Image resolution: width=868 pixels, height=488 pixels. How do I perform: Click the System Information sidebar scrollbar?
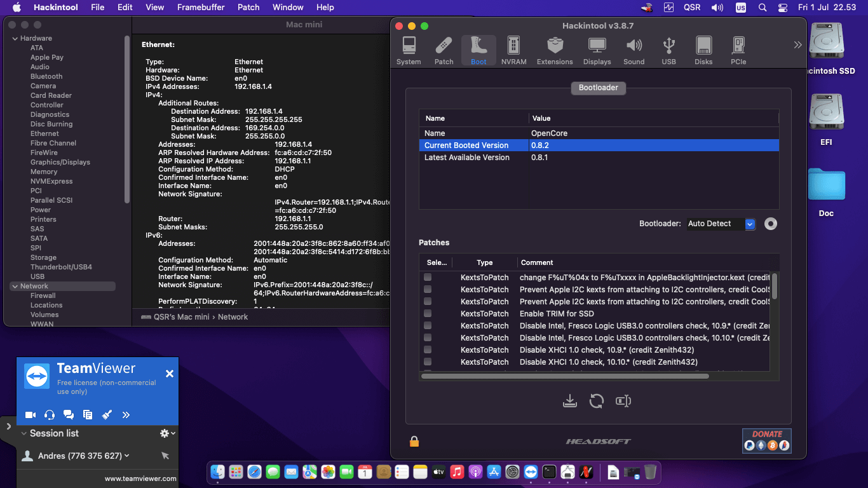pos(127,119)
